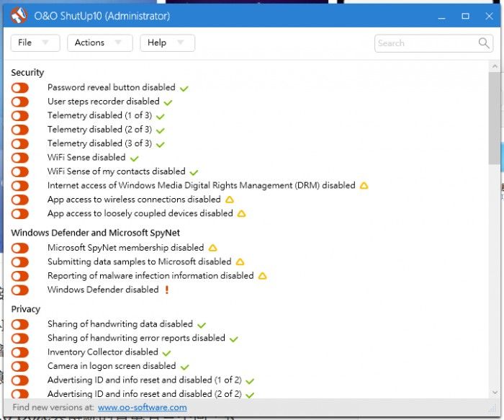Click red exclamation mark beside Windows Defender disabled
This screenshot has height=420, width=504.
167,290
